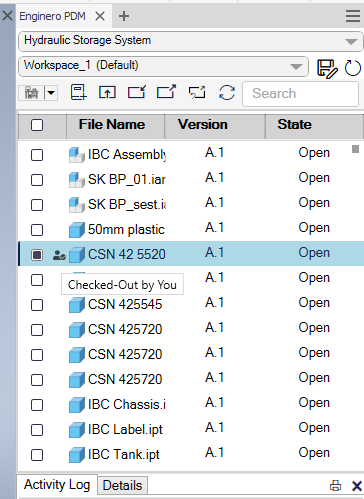364x499 pixels.
Task: Sort by the Version column header
Action: (215, 126)
